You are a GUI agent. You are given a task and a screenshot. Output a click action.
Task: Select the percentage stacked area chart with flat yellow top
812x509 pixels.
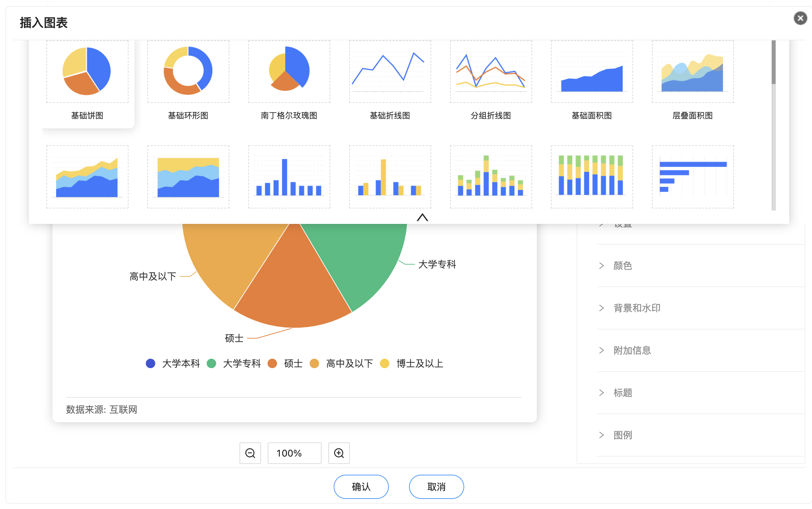188,177
